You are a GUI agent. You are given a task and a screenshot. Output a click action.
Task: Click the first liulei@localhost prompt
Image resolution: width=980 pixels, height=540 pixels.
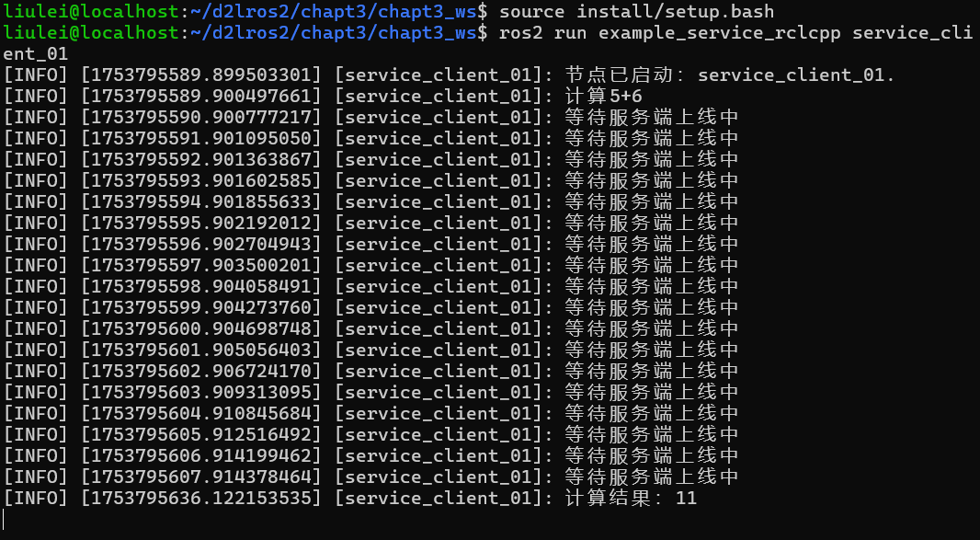click(91, 11)
